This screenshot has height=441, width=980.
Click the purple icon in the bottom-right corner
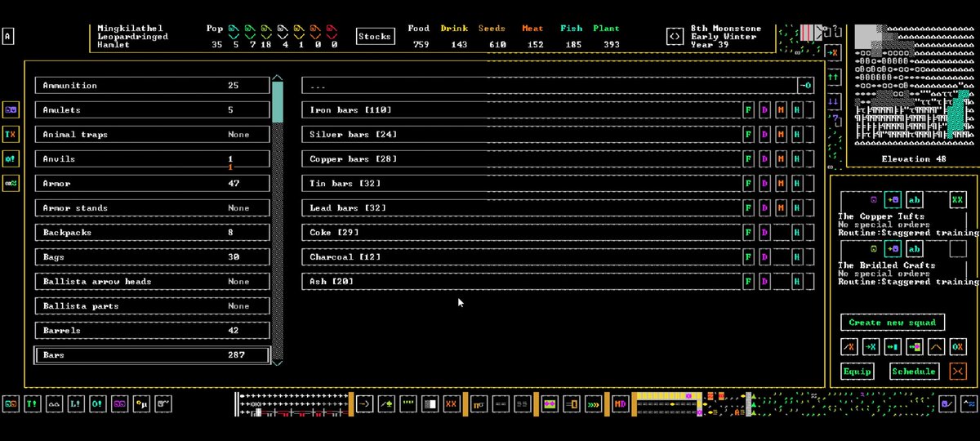point(947,403)
